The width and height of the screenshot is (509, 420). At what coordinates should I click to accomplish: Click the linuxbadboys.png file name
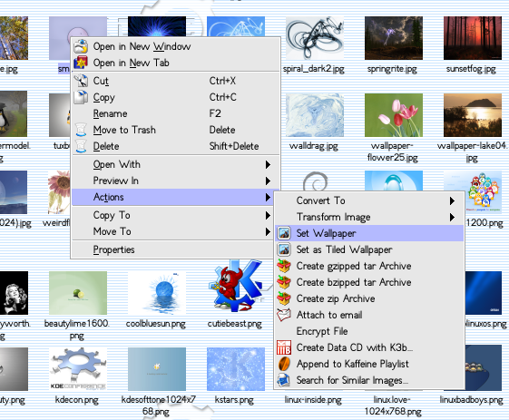(471, 400)
